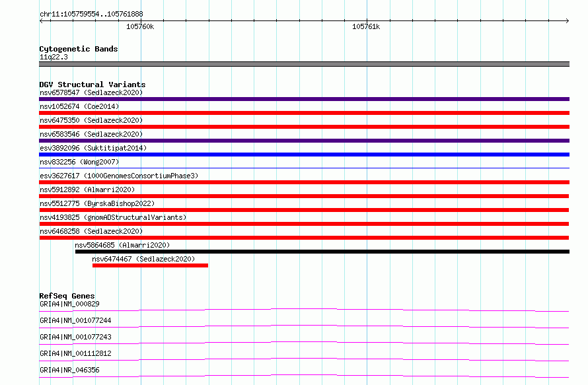Open the nsv5512775 (ByrskaBishop2022) label
The height and width of the screenshot is (385, 588).
[97, 203]
